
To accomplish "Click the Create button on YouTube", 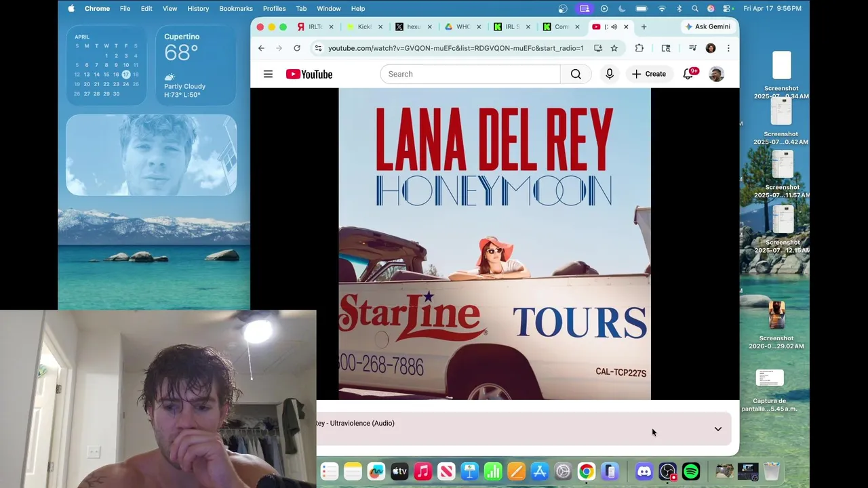I will [649, 74].
